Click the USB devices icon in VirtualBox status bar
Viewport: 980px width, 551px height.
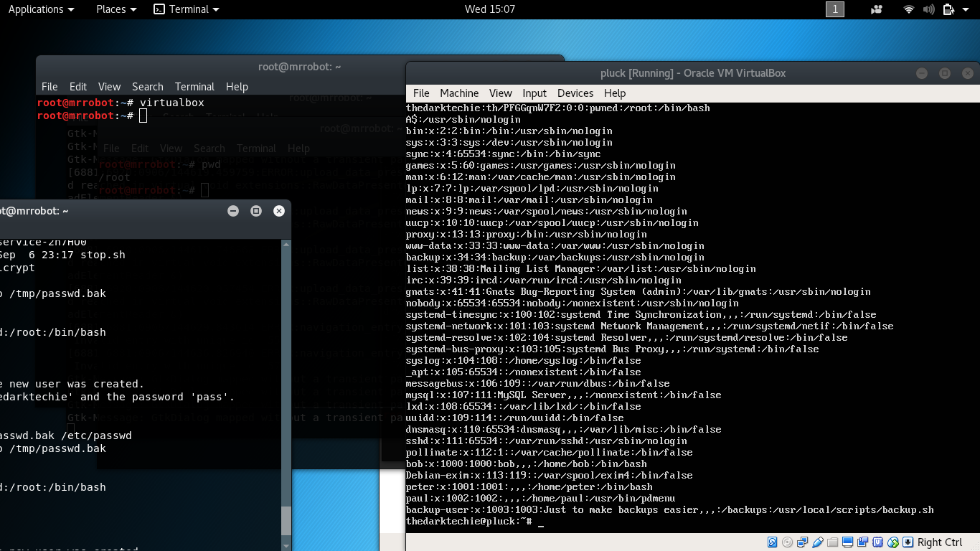(818, 542)
